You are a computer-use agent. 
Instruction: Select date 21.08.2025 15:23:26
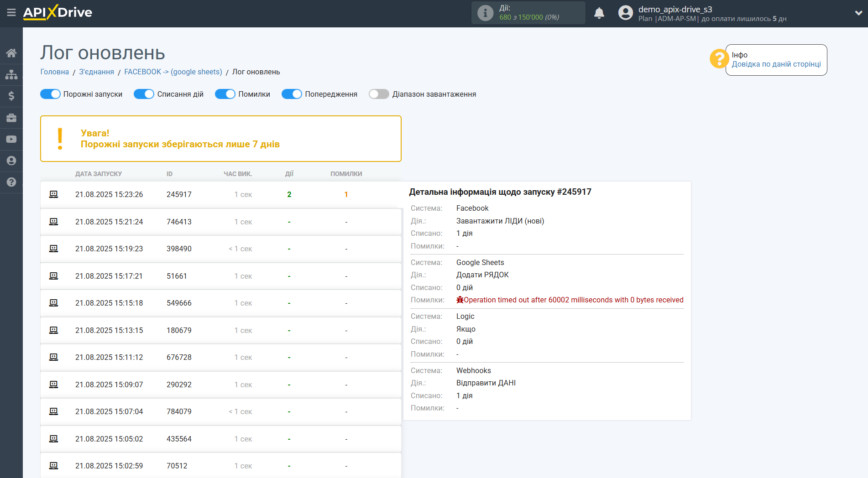click(x=109, y=194)
